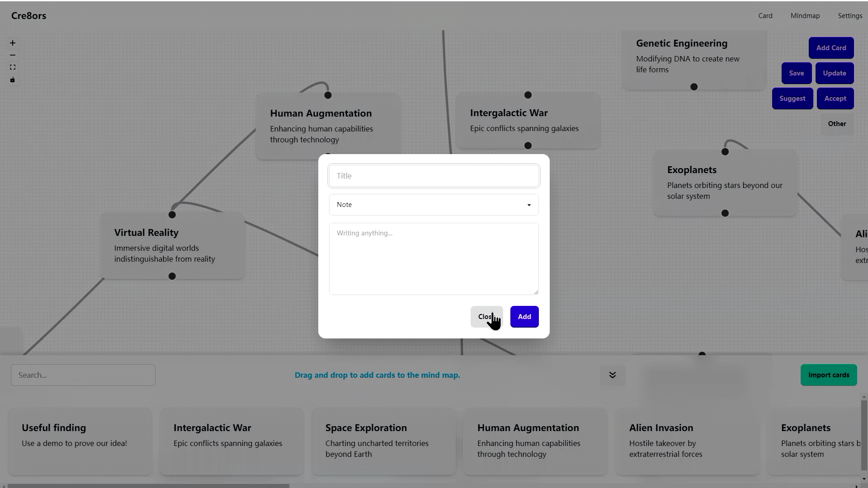The width and height of the screenshot is (868, 488).
Task: Click the Useful finding card thumbnail
Action: [80, 441]
